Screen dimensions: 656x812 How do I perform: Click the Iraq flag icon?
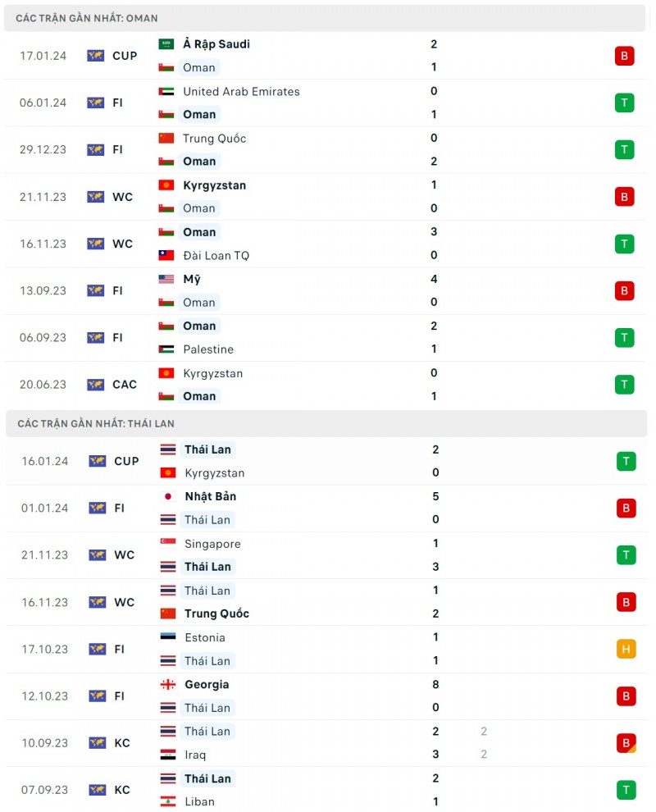pos(168,755)
